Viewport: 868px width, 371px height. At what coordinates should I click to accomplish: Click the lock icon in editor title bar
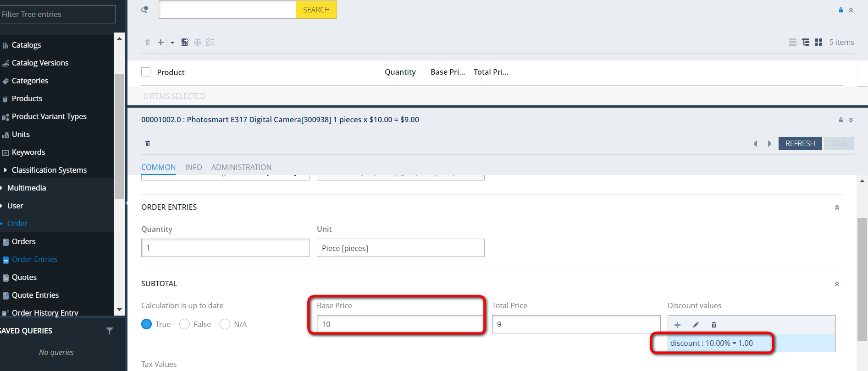[x=841, y=120]
